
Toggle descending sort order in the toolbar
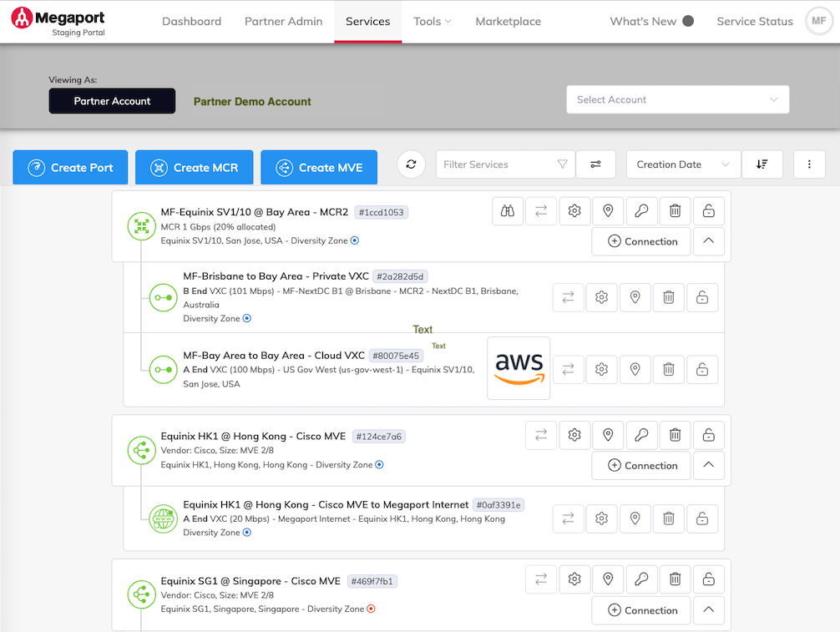tap(762, 164)
